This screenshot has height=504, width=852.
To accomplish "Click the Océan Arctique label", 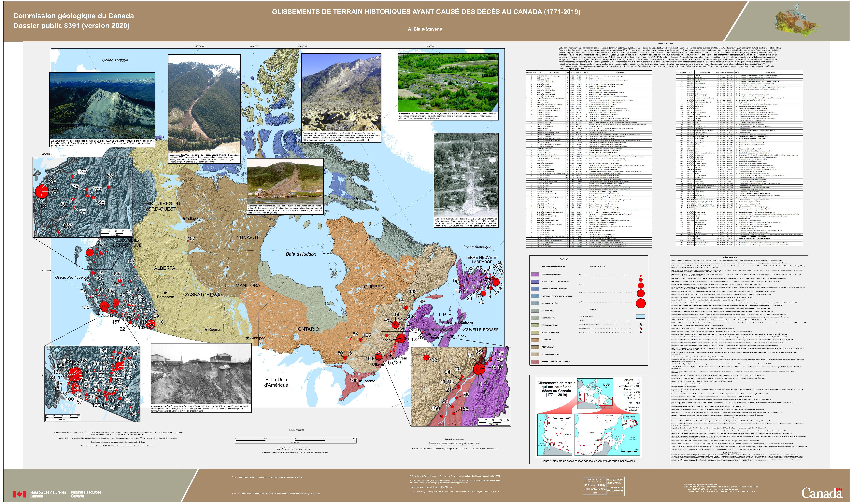I will coord(115,60).
